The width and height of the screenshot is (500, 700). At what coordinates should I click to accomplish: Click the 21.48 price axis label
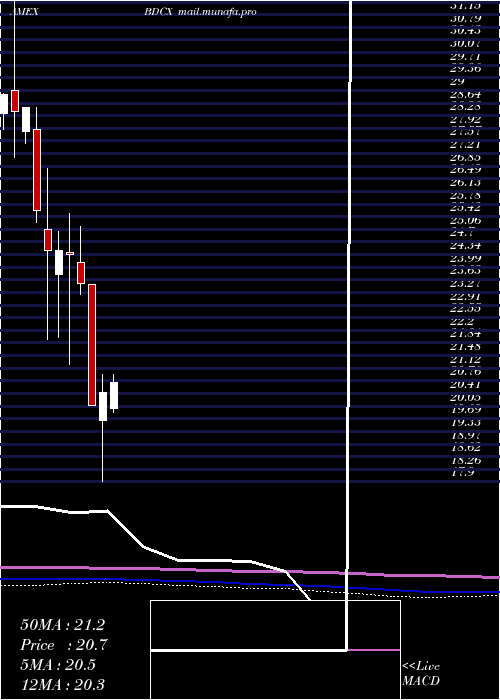pyautogui.click(x=466, y=347)
